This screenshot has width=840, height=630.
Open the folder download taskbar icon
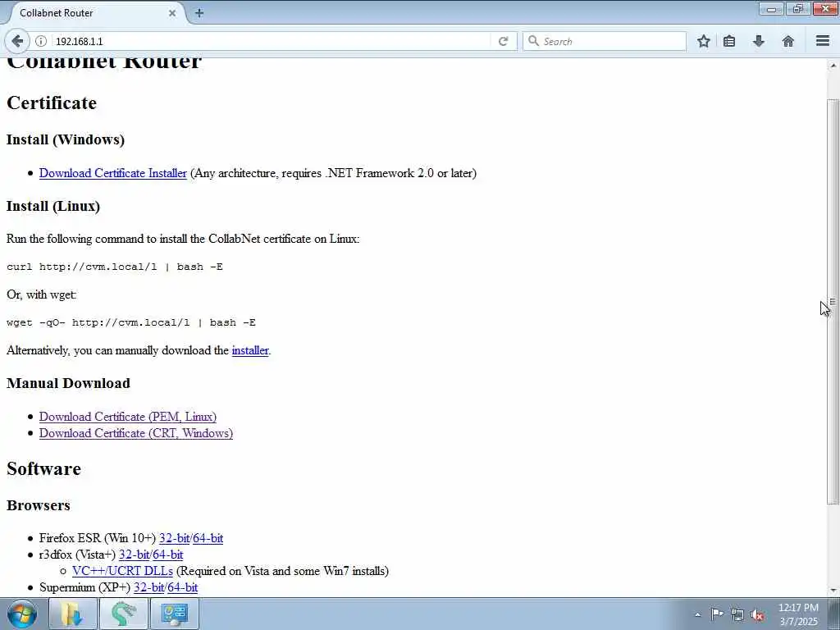tap(72, 614)
